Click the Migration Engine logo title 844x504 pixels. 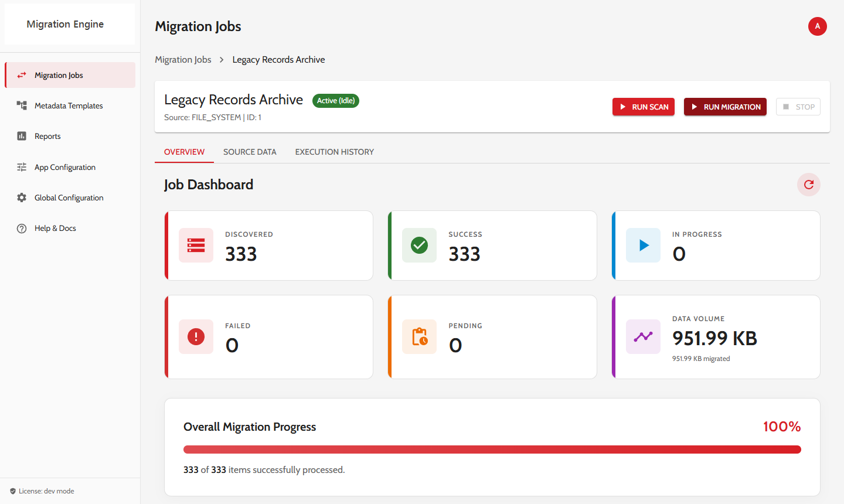(x=65, y=24)
